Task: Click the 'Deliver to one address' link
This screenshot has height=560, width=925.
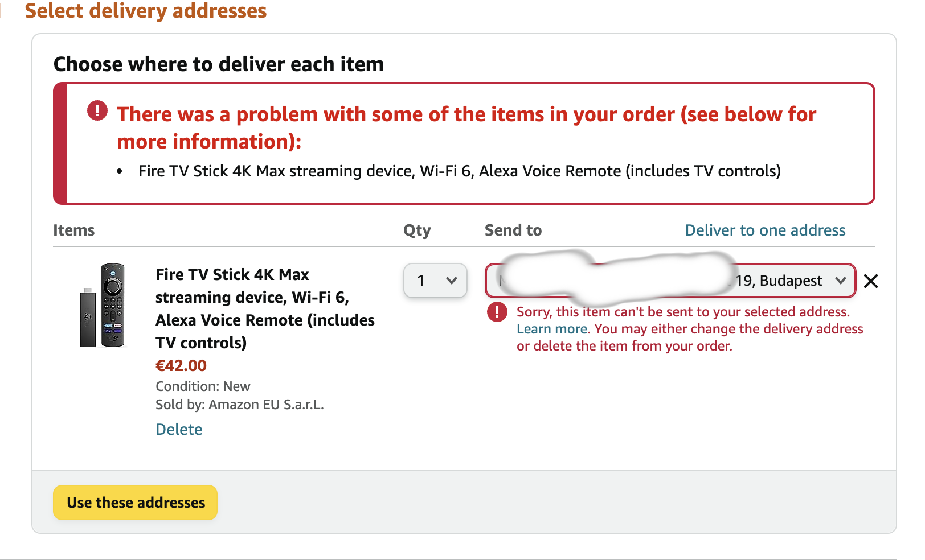Action: click(765, 230)
